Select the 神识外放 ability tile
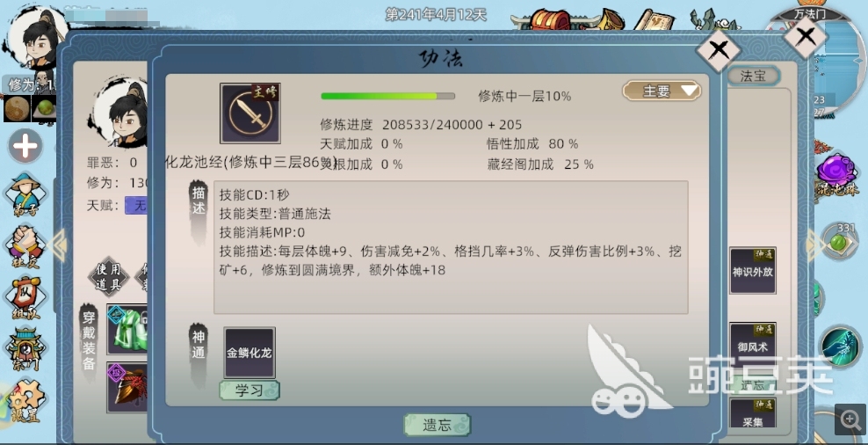 click(x=752, y=271)
